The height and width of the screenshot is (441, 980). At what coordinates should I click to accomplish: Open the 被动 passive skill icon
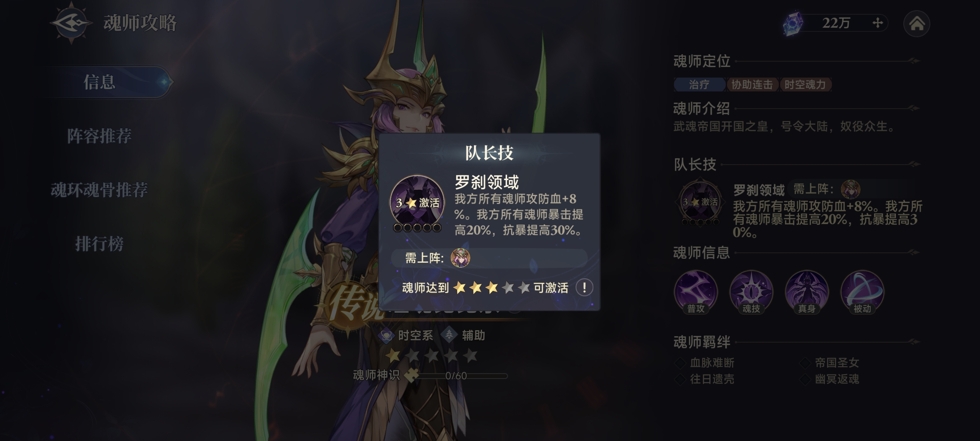click(x=862, y=292)
